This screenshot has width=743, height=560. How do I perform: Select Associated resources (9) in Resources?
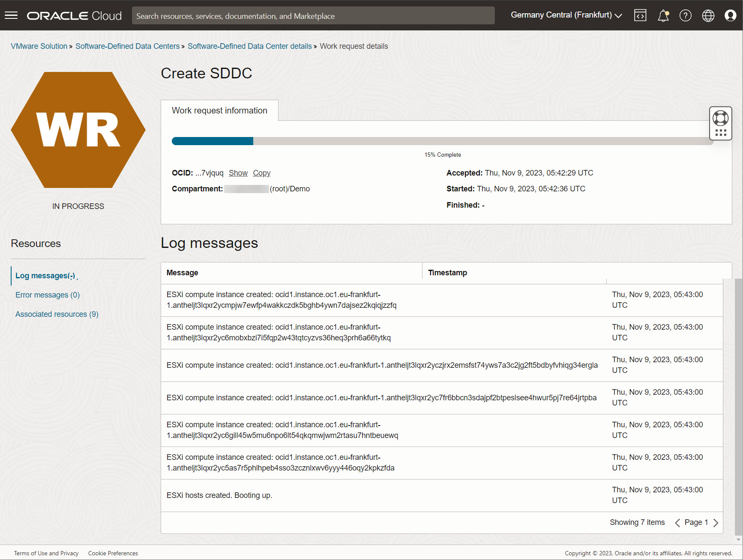point(57,314)
